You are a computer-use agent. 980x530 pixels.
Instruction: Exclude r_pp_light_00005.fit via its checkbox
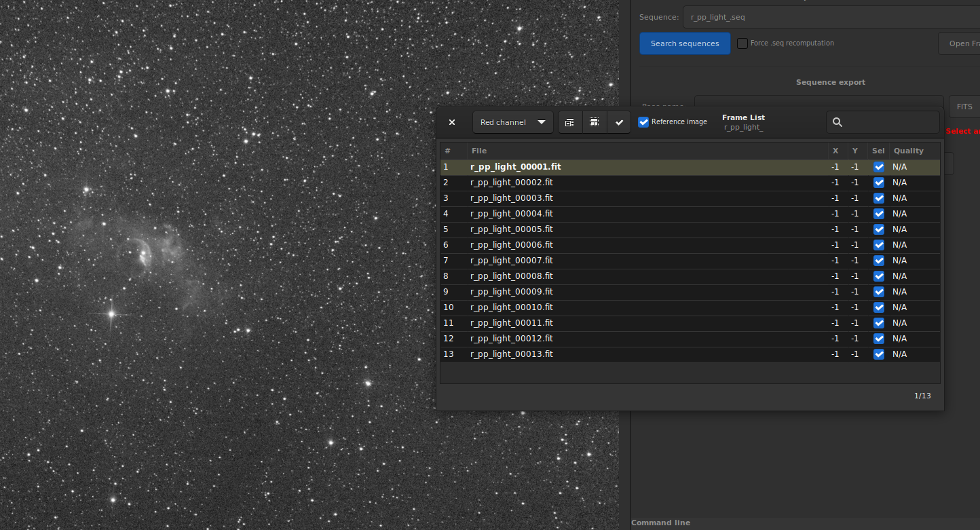[x=879, y=229]
